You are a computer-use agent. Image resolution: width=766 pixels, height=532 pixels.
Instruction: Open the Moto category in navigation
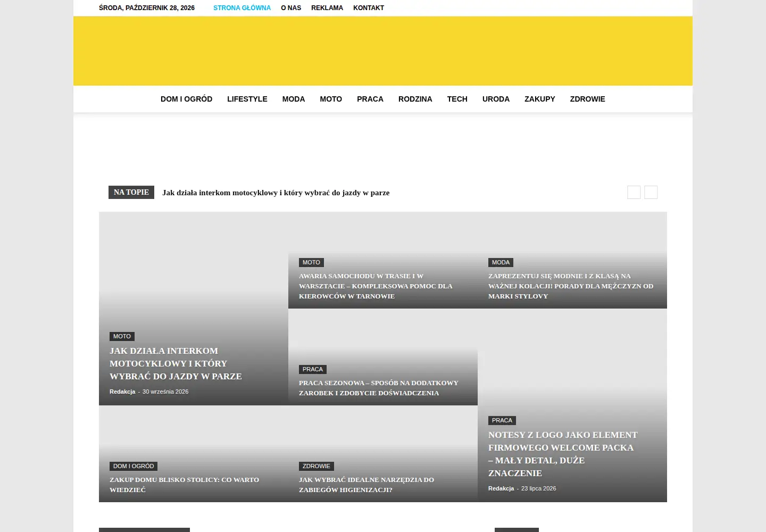point(331,99)
